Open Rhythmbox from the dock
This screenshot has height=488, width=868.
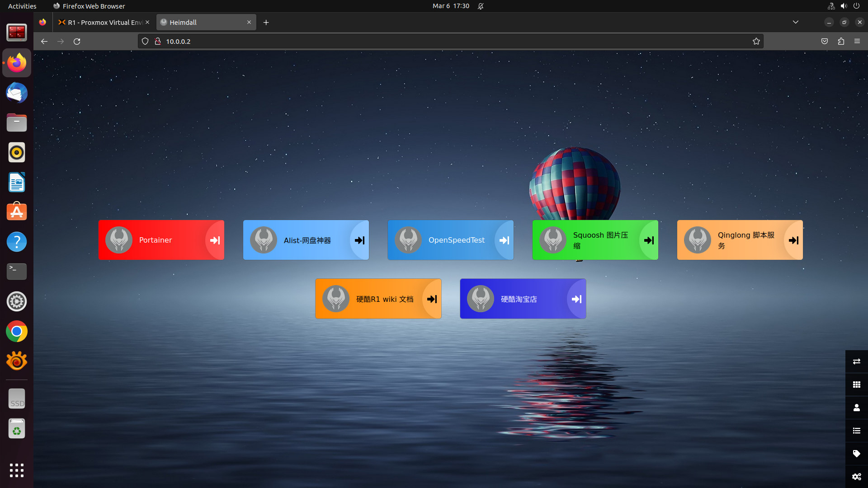(x=17, y=153)
